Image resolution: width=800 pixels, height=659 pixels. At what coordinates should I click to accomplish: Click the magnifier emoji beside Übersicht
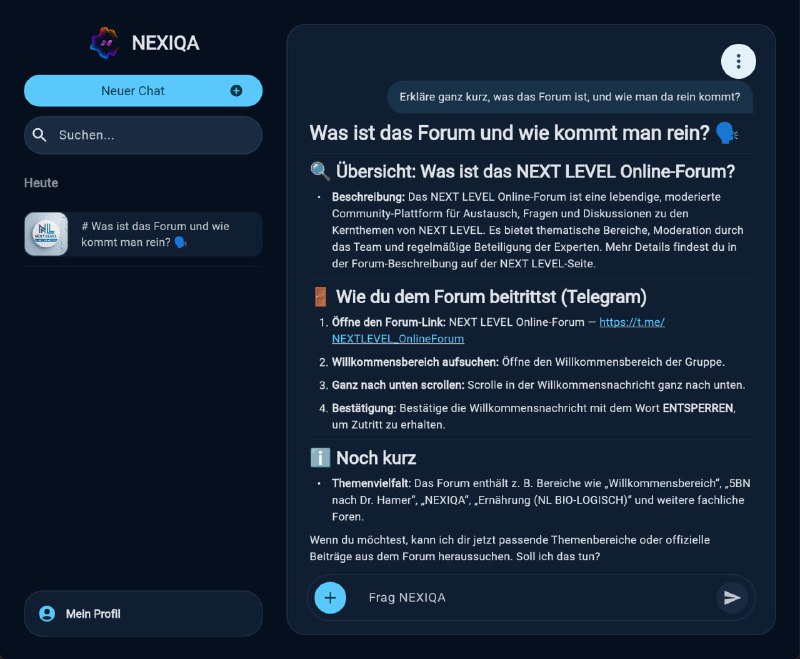click(320, 171)
